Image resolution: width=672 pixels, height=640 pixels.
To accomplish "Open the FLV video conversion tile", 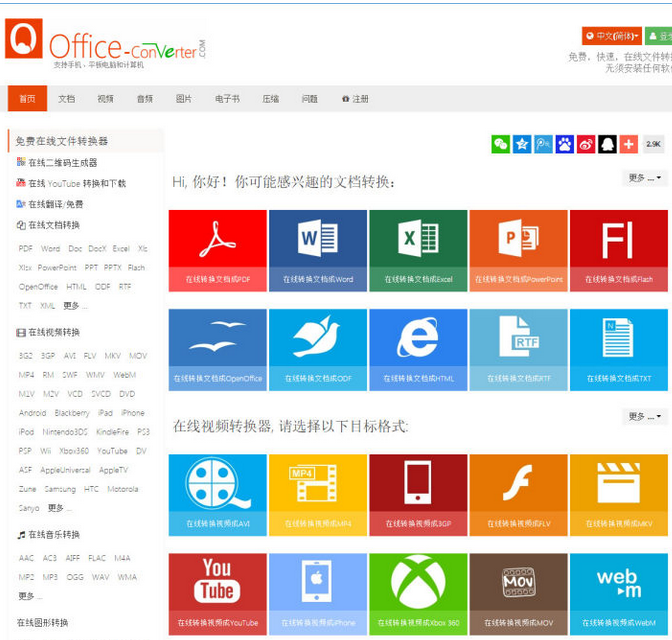I will (518, 495).
